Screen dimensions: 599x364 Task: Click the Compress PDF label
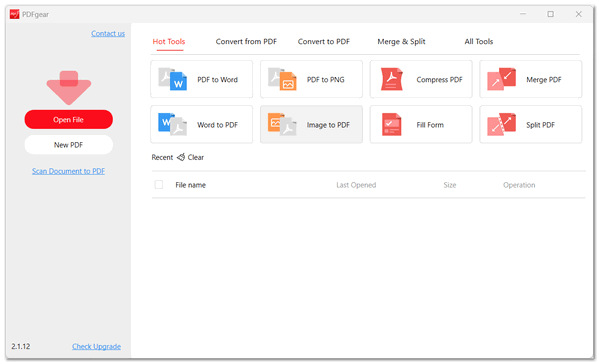coord(439,79)
